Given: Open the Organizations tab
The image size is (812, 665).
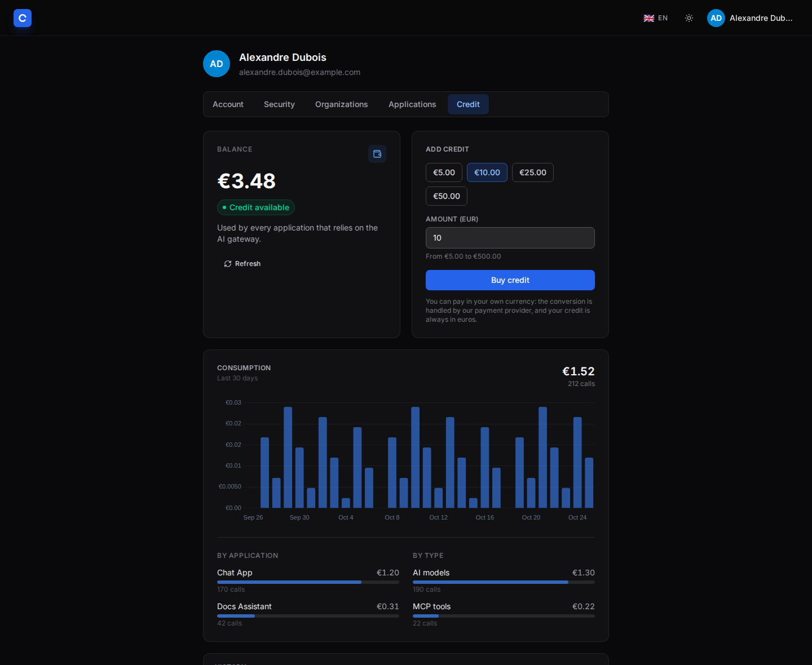Looking at the screenshot, I should pos(341,104).
